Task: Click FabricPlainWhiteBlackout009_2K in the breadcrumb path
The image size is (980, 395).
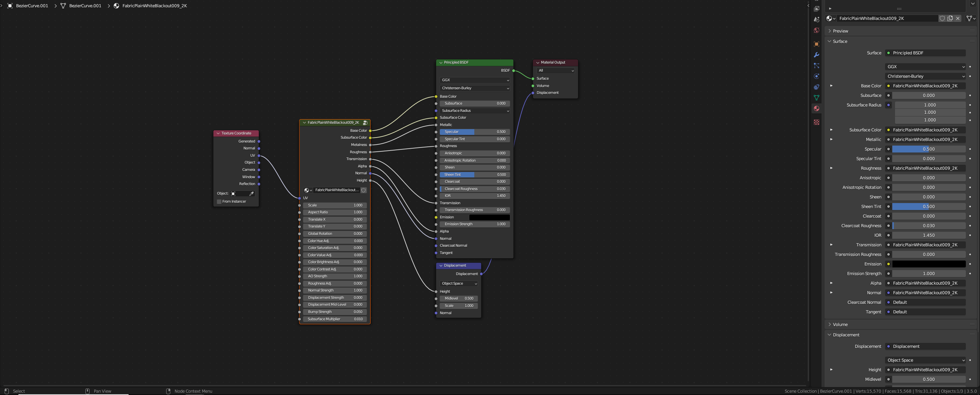Action: pos(154,6)
